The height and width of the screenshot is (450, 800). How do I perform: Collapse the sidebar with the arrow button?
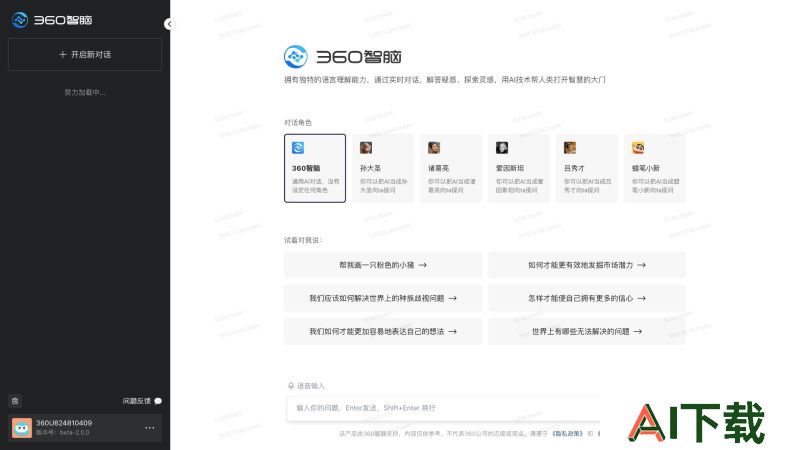169,24
